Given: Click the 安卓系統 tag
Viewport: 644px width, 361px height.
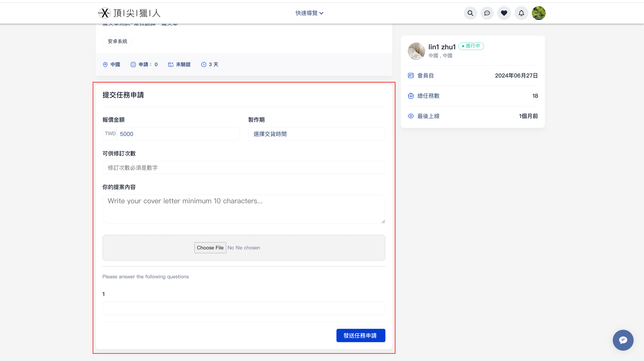Looking at the screenshot, I should 118,41.
